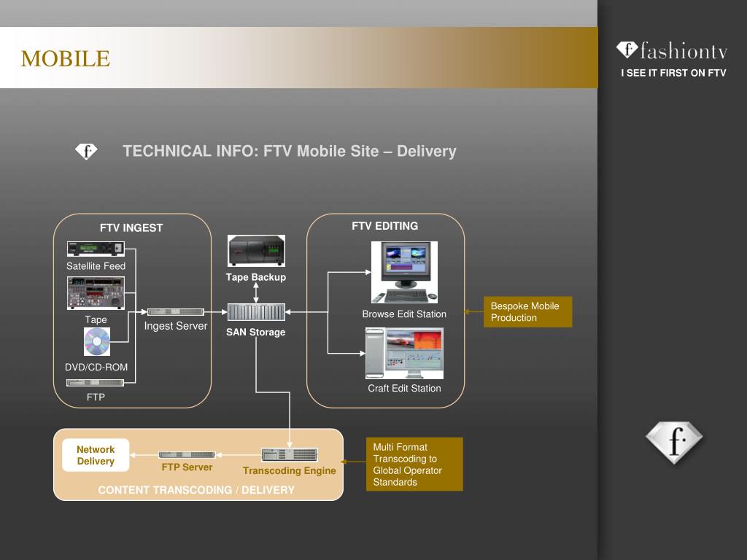Click the Satellite Feed receiver icon
This screenshot has width=747, height=560.
point(96,249)
